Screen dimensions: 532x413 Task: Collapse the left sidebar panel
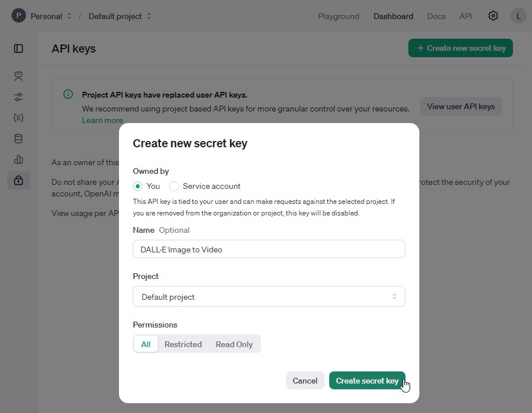(18, 49)
